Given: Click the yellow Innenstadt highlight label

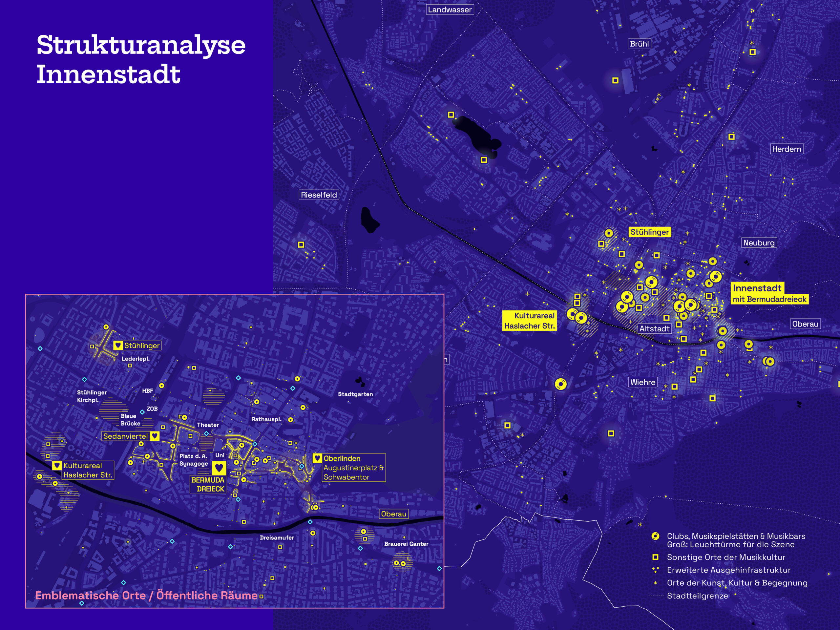Looking at the screenshot, I should (757, 288).
